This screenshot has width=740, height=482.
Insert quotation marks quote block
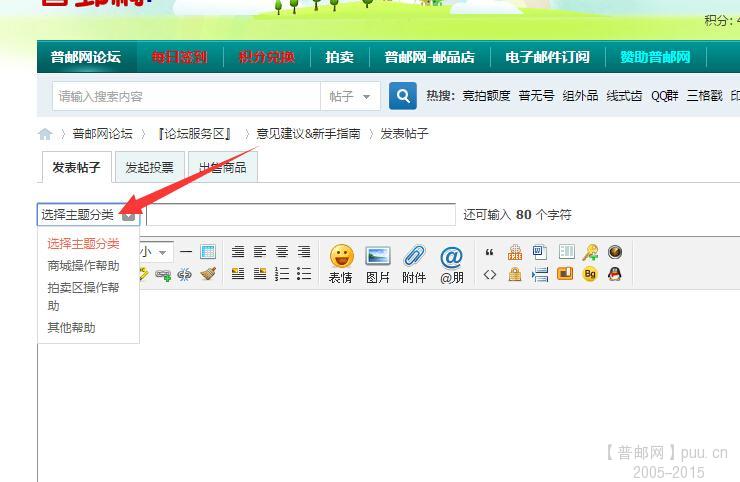tap(489, 253)
